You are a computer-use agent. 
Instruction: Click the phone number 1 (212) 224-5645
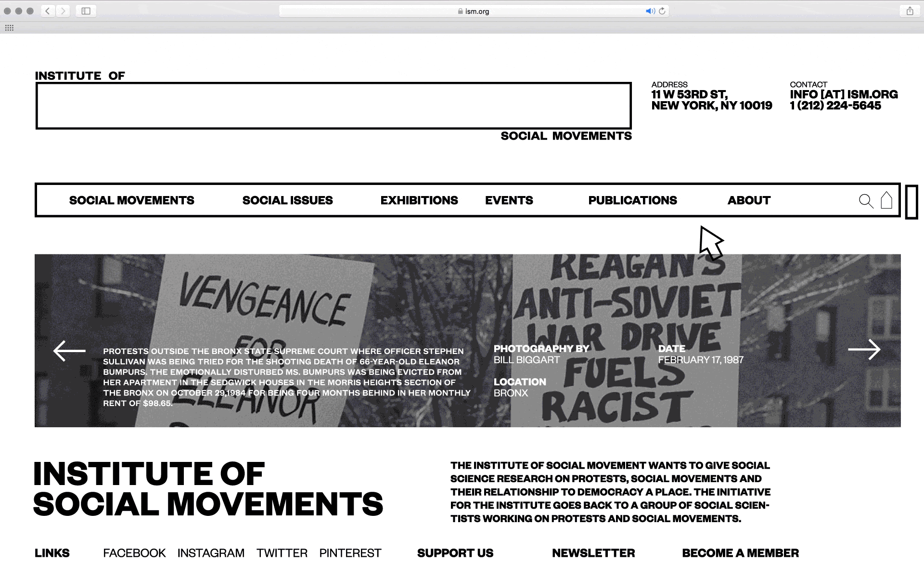835,105
